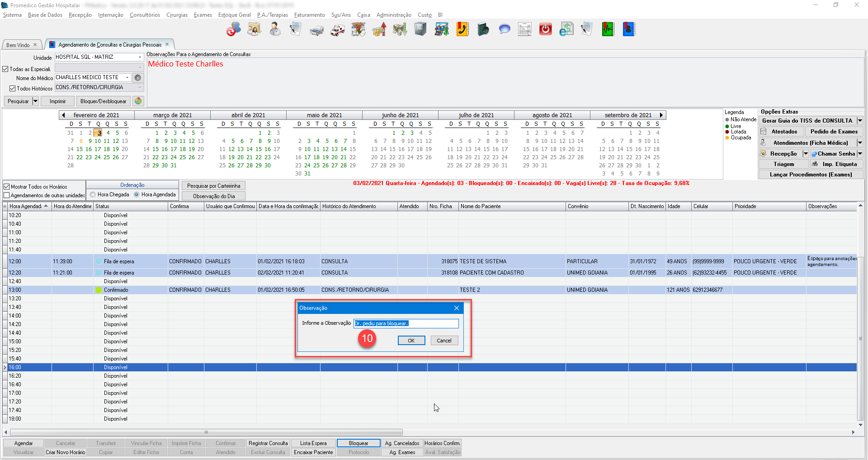Click the Informe a Observação text field

click(x=406, y=323)
